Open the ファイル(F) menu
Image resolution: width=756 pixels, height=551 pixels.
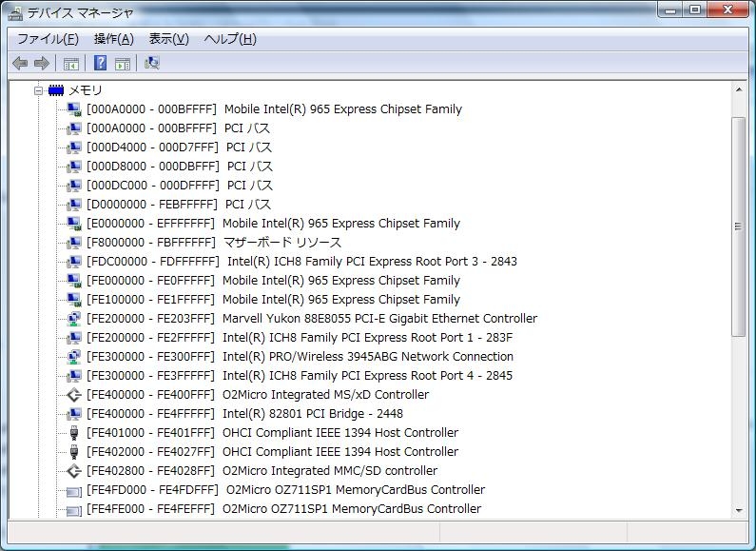click(48, 39)
